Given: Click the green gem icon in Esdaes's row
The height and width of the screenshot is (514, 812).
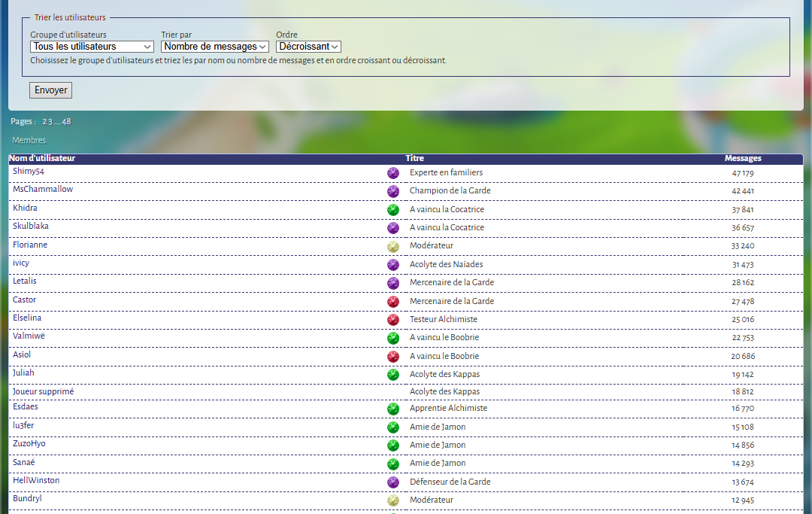Looking at the screenshot, I should 393,409.
